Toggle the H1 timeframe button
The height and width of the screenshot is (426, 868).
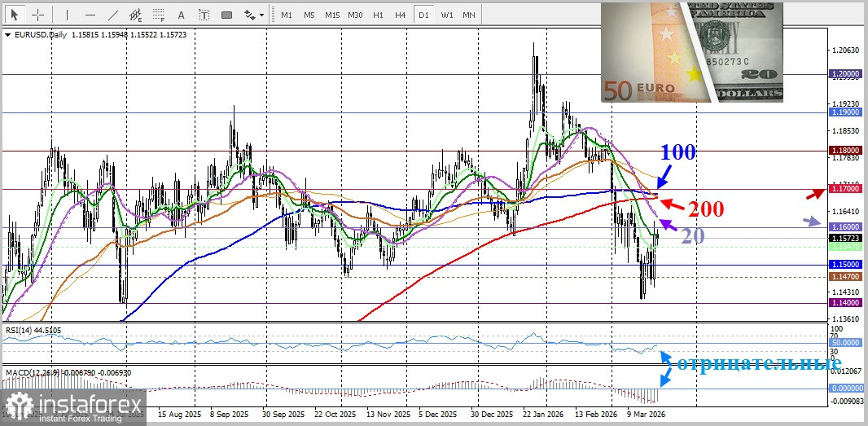point(378,15)
